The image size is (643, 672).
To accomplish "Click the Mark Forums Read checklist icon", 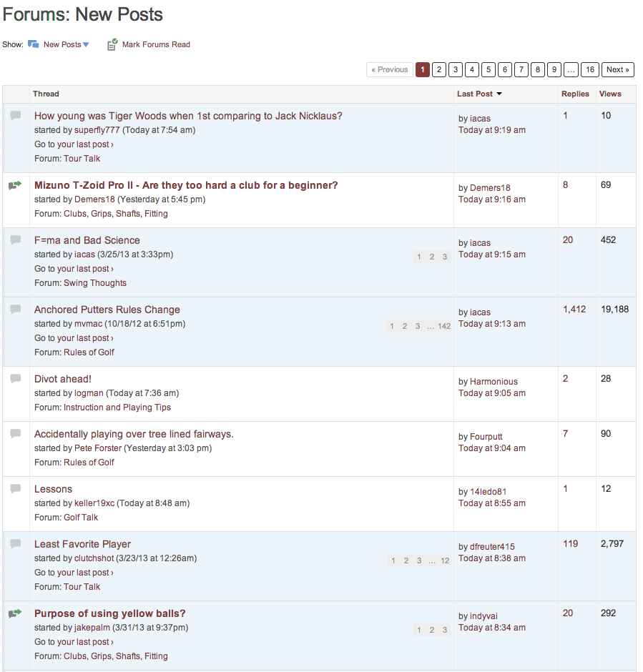I will pyautogui.click(x=112, y=45).
